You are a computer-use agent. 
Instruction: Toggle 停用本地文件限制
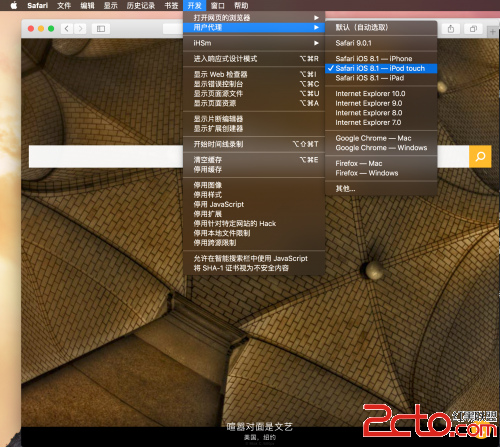[x=254, y=233]
